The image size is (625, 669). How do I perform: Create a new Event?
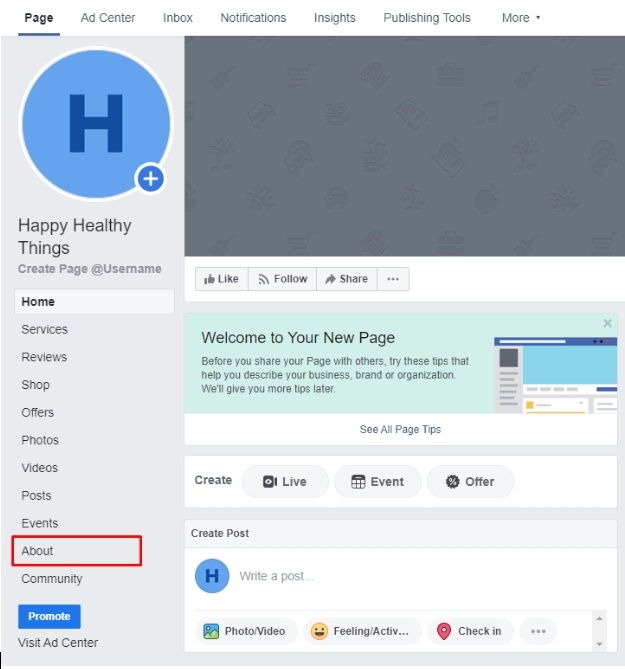(378, 482)
